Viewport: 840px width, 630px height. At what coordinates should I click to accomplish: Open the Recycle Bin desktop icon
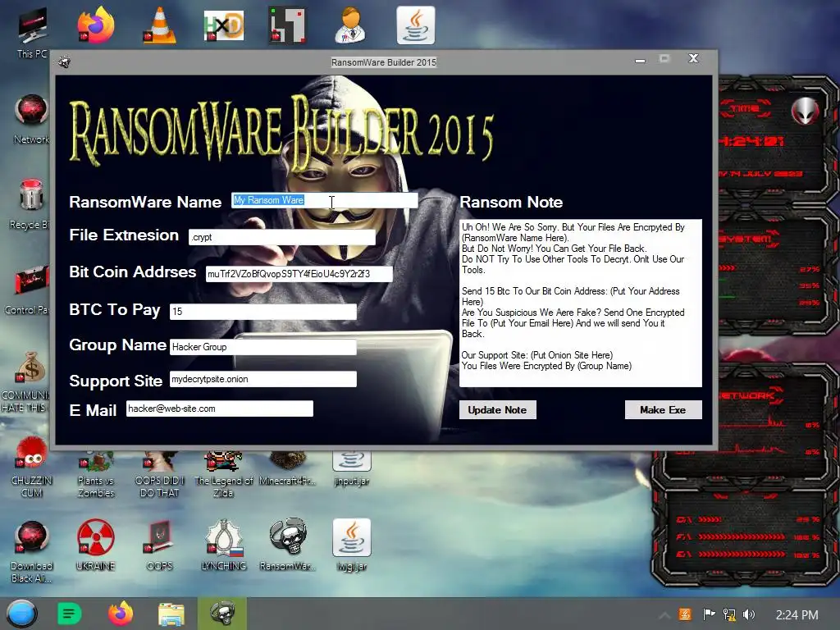pos(31,204)
